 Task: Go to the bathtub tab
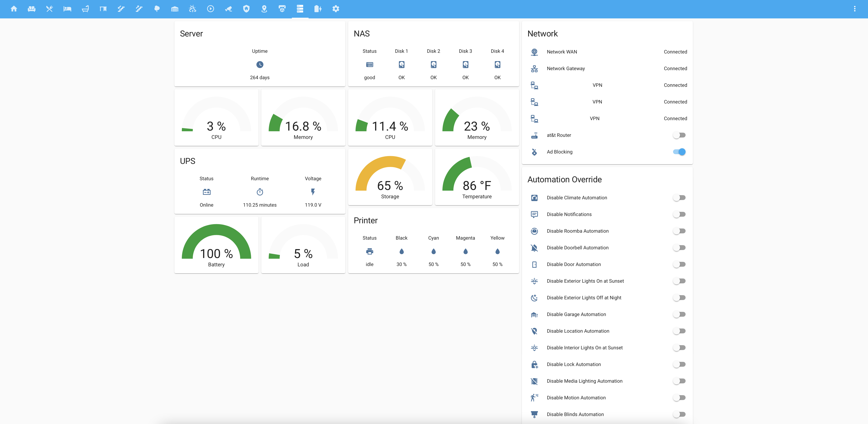click(x=85, y=9)
